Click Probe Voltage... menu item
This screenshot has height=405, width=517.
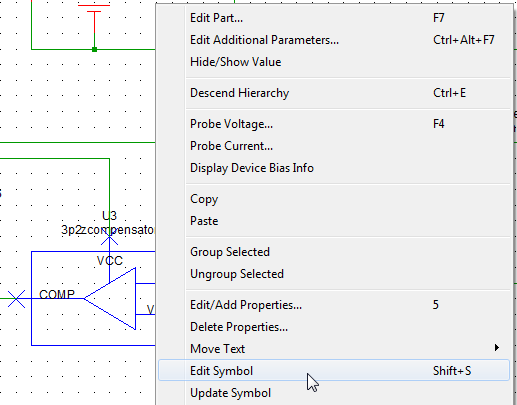(334, 124)
